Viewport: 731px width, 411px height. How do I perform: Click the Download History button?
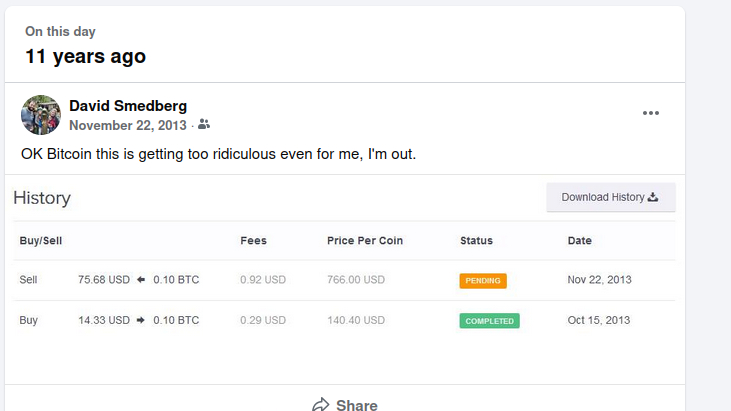[x=610, y=197]
